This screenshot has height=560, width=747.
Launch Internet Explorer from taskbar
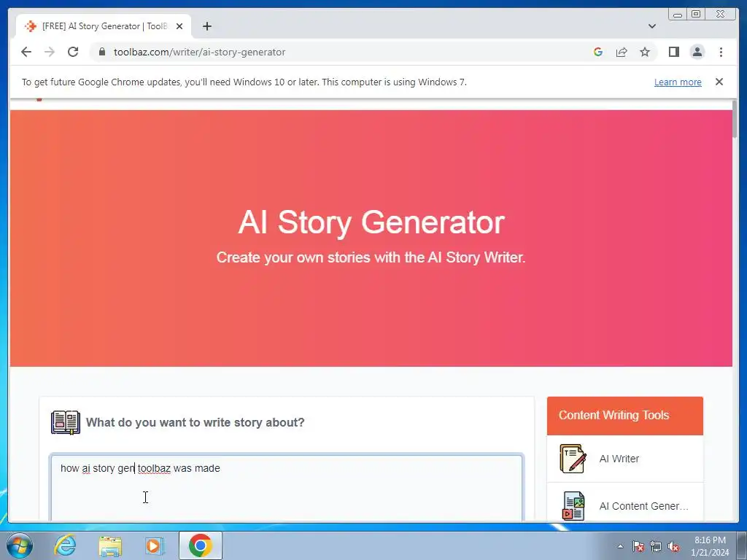[65, 545]
